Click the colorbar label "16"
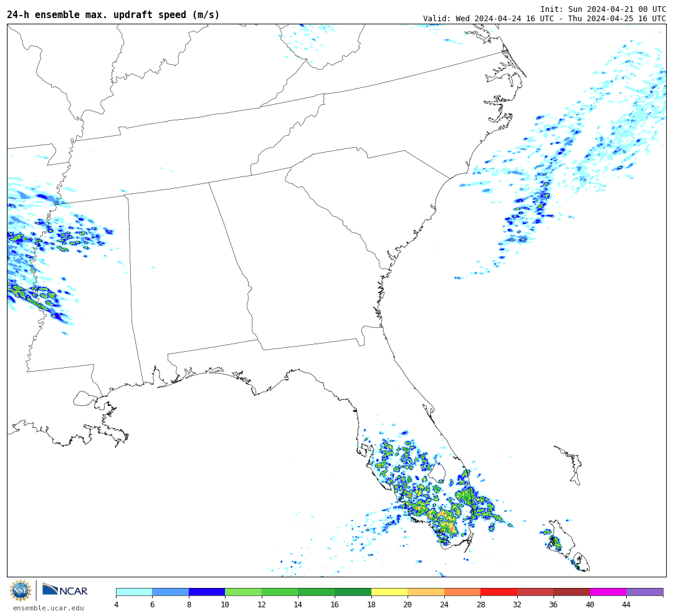This screenshot has width=673, height=616. [335, 605]
